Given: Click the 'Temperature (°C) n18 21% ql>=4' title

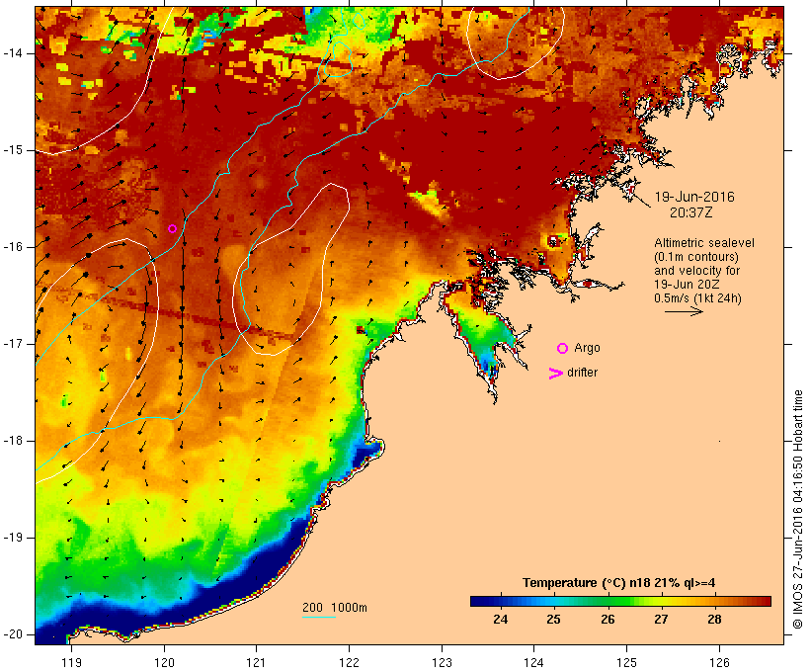Looking at the screenshot, I should tap(619, 583).
